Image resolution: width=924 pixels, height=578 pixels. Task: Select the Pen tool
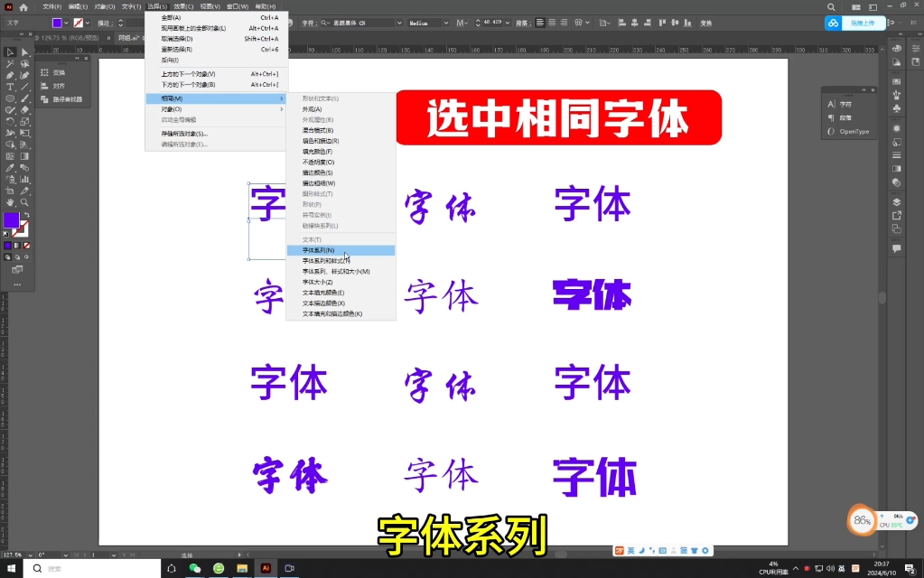coord(10,76)
